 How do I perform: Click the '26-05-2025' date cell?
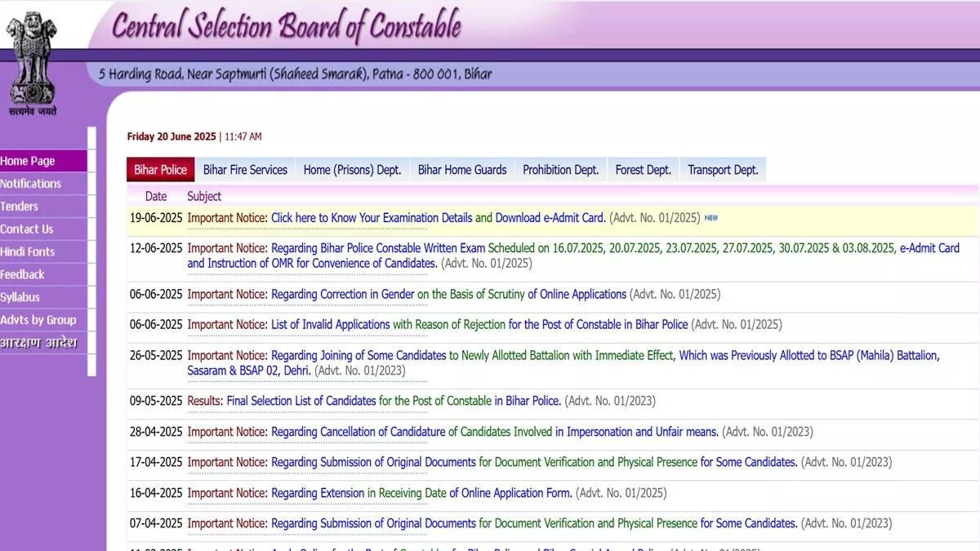(x=156, y=355)
